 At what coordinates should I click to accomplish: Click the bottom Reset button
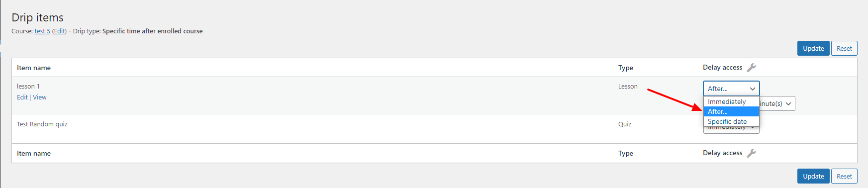click(844, 176)
